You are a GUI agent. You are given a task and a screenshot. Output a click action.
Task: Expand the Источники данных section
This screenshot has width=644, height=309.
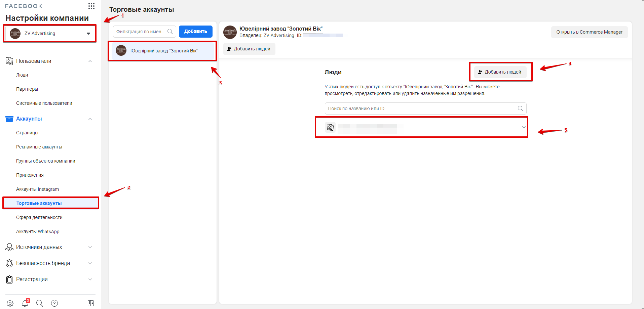coord(90,247)
